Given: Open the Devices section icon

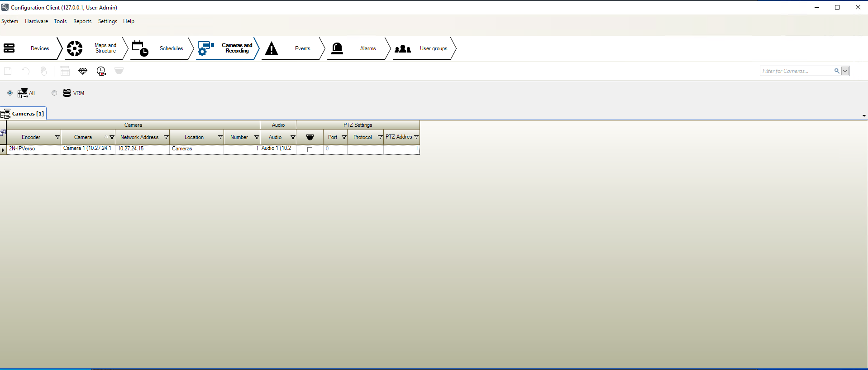Looking at the screenshot, I should 9,48.
